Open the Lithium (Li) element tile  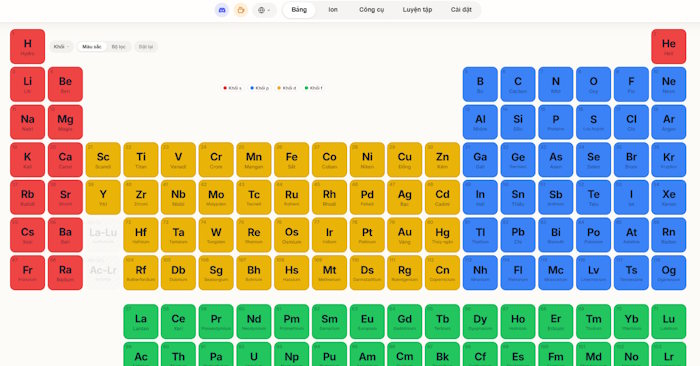coord(28,84)
